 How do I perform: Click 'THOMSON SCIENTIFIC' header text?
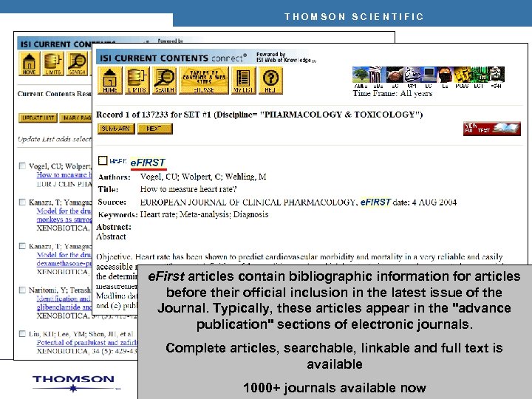354,16
